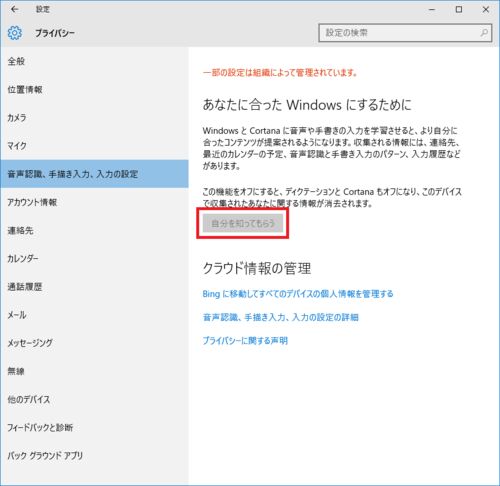The width and height of the screenshot is (500, 486).
Task: Open アカウント情報 settings
Action: pos(94,202)
